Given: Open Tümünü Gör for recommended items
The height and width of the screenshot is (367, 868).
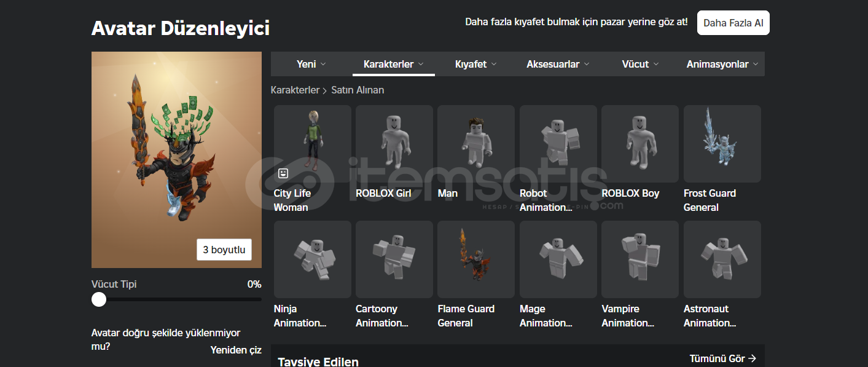Looking at the screenshot, I should point(723,358).
